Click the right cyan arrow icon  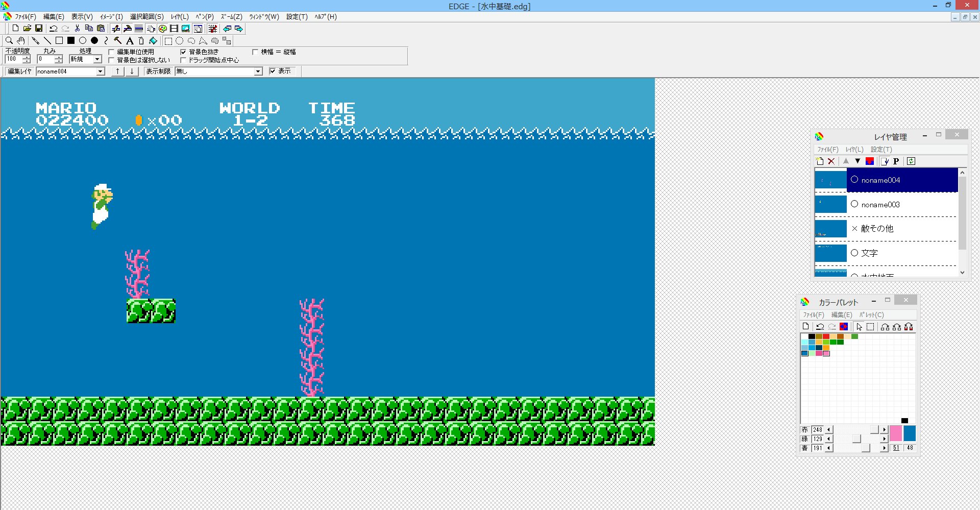pos(239,29)
